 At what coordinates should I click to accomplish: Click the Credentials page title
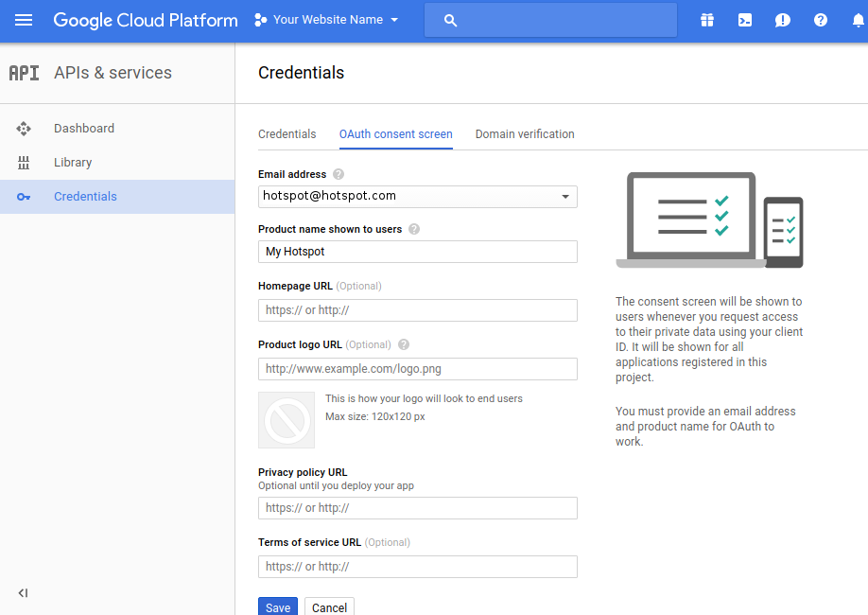[x=301, y=73]
